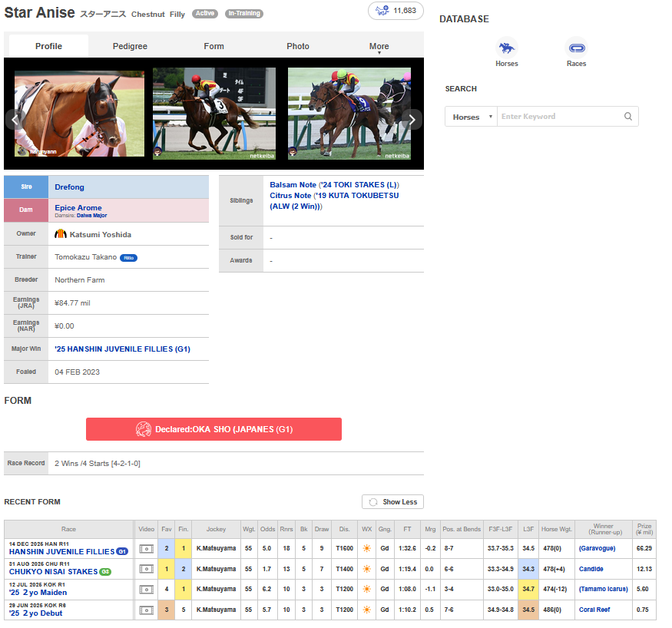This screenshot has height=628, width=672.
Task: Show previous photo in carousel
Action: (15, 120)
